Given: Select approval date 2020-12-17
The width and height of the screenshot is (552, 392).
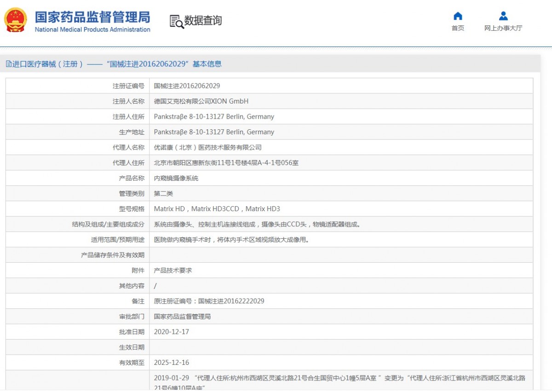Looking at the screenshot, I should (171, 332).
